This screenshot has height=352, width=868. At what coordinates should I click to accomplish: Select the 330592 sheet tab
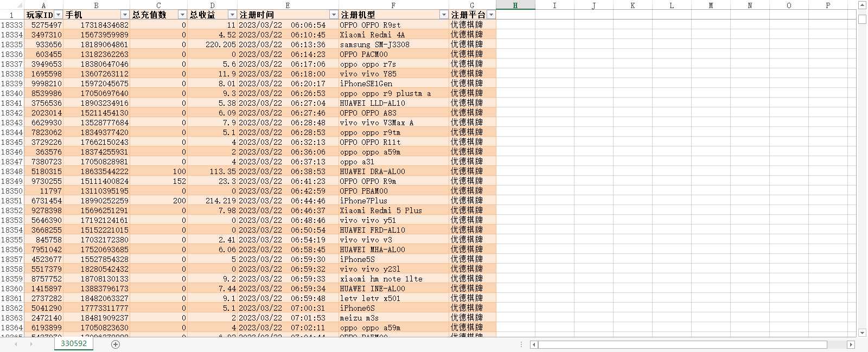(x=74, y=344)
